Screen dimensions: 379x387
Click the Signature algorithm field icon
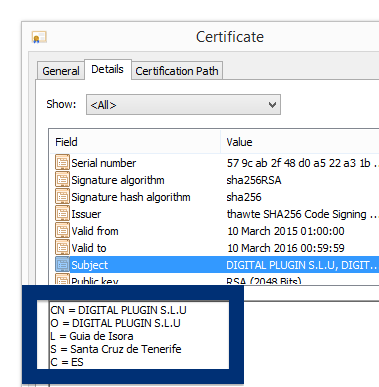[x=62, y=180]
